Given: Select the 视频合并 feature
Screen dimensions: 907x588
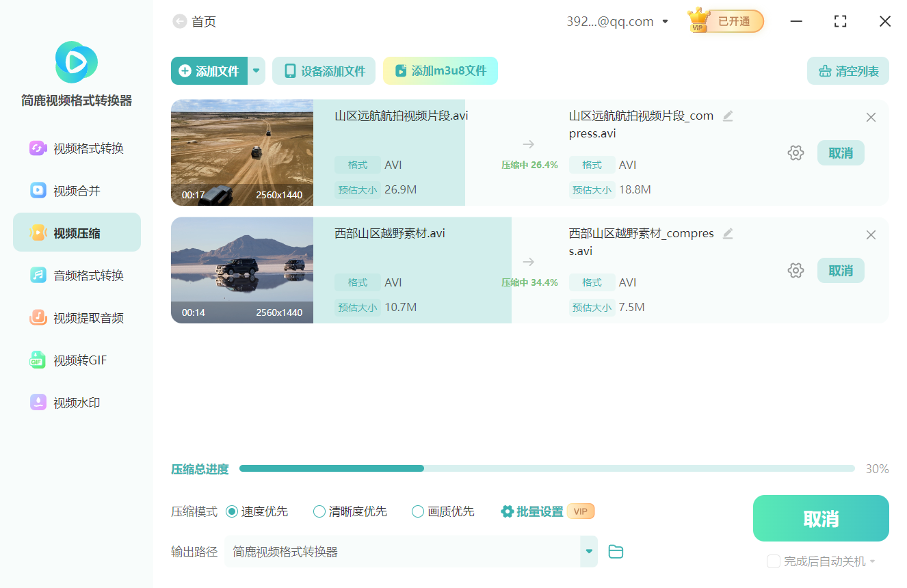Looking at the screenshot, I should (76, 189).
